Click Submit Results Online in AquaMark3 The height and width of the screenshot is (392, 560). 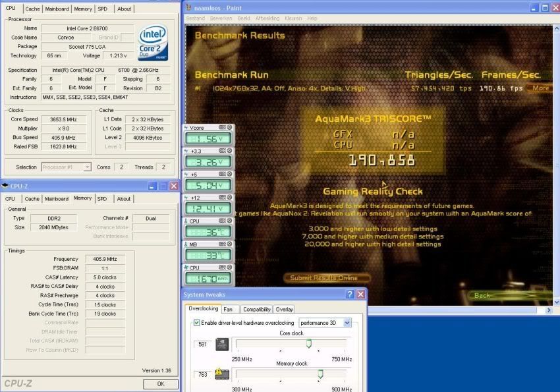[x=326, y=278]
